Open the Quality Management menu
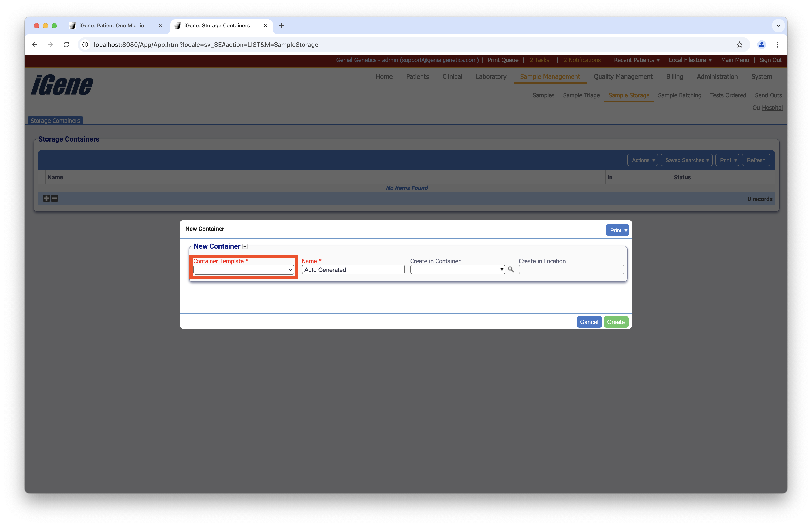The width and height of the screenshot is (812, 526). (x=623, y=76)
